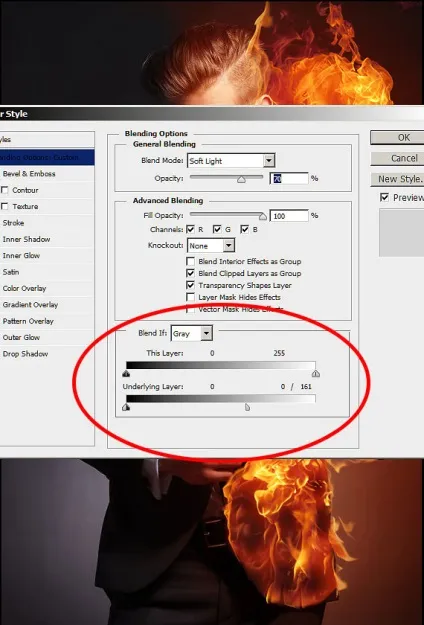Image resolution: width=424 pixels, height=625 pixels.
Task: Select Drop Shadow in styles list
Action: pyautogui.click(x=25, y=354)
